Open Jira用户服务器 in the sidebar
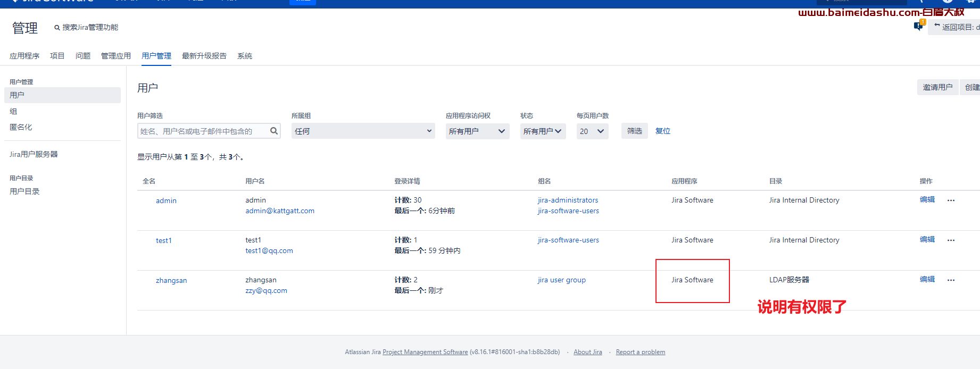Viewport: 980px width, 369px height. click(34, 154)
